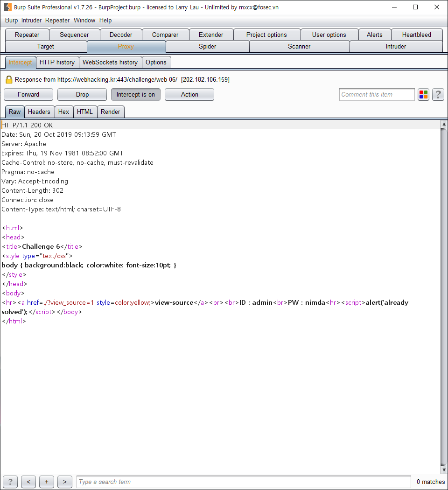Viewport: 448px width, 490px height.
Task: Switch to the Hex view tab
Action: (64, 112)
